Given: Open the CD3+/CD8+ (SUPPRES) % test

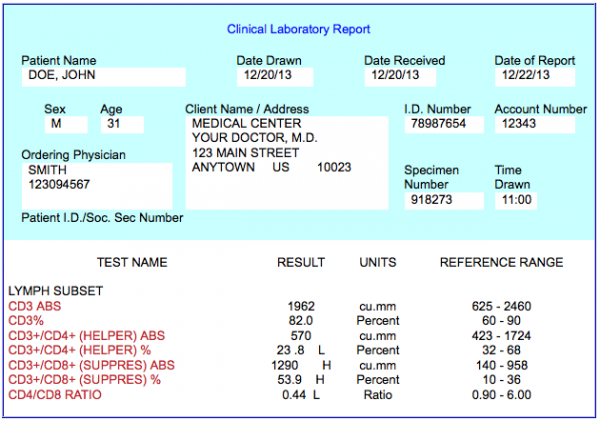Looking at the screenshot, I should pyautogui.click(x=83, y=380).
